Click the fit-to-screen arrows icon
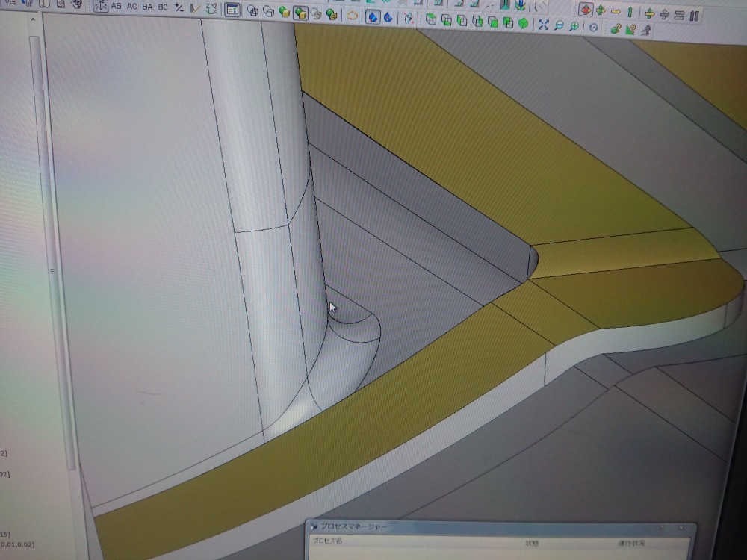Screen dimensions: 747x560 click(543, 25)
